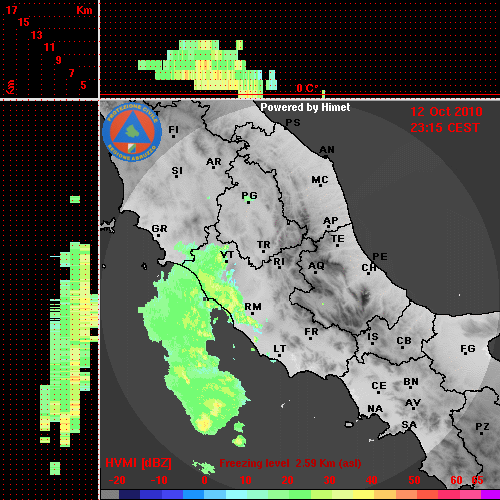Click the RM city label
Screen dimensions: 500x500
(x=253, y=307)
